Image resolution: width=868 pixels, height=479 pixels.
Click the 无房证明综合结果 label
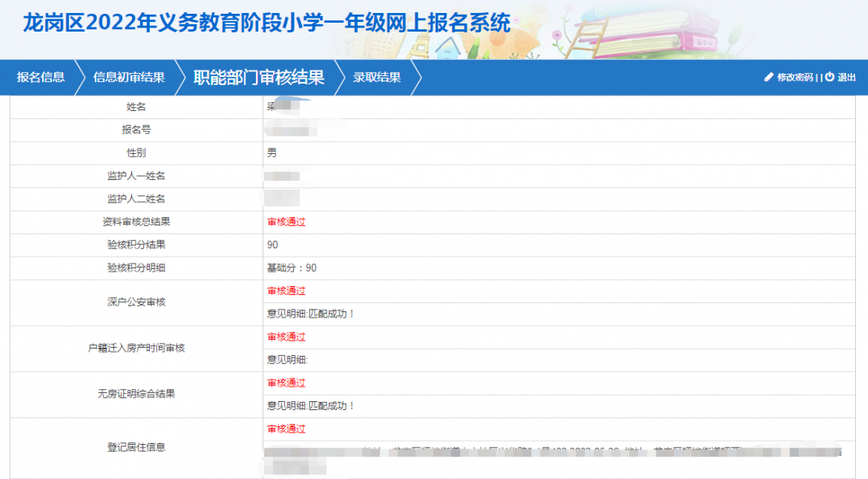[136, 394]
